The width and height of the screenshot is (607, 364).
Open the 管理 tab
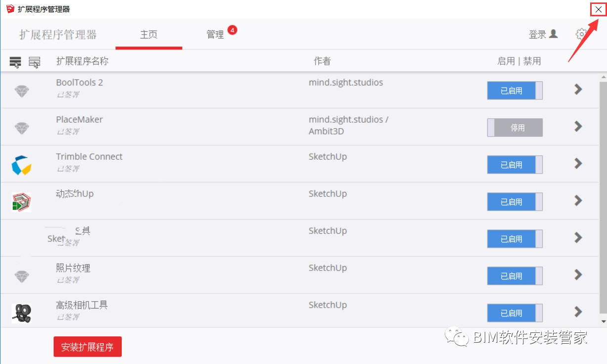pos(216,35)
